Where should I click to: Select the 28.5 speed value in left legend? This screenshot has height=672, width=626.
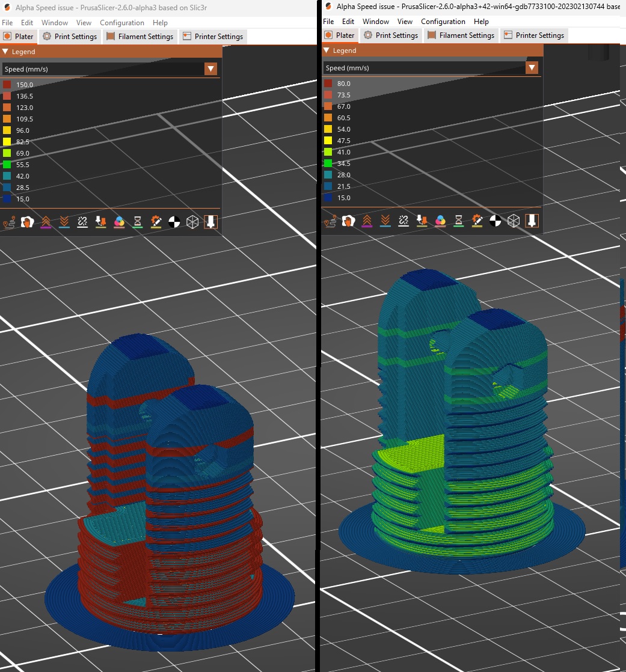[23, 188]
